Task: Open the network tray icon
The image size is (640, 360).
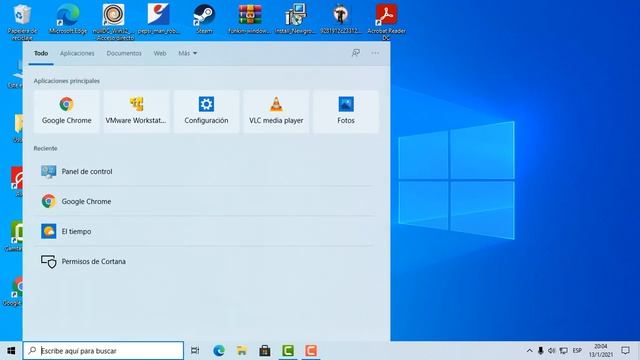Action: click(x=564, y=351)
